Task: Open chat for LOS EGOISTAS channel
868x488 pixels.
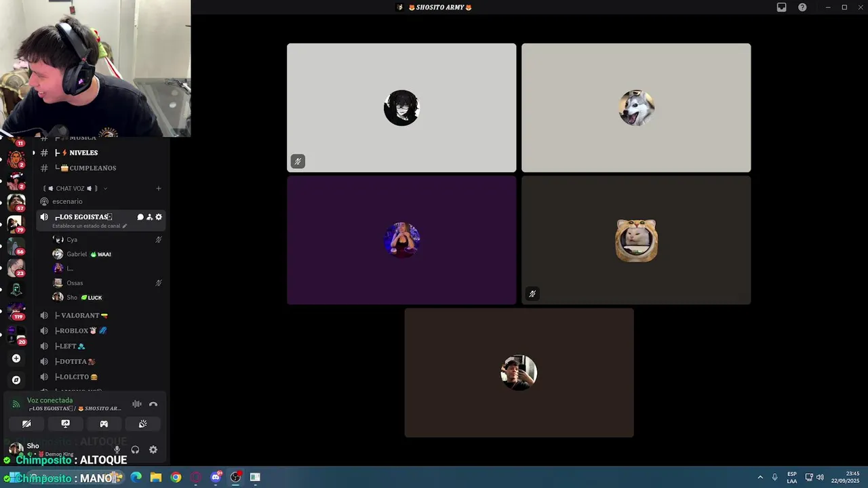Action: tap(140, 217)
